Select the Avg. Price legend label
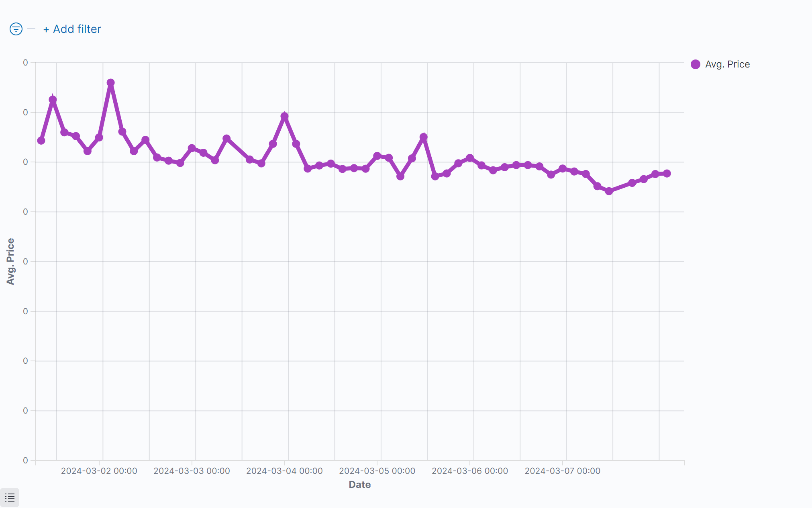Screen dimensions: 812x508 [x=727, y=64]
